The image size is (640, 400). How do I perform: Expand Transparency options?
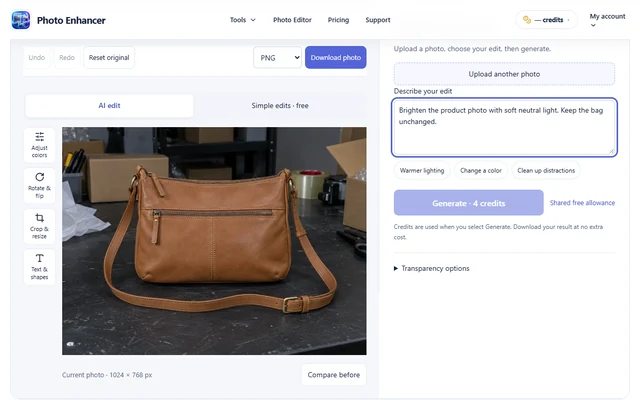pos(431,268)
